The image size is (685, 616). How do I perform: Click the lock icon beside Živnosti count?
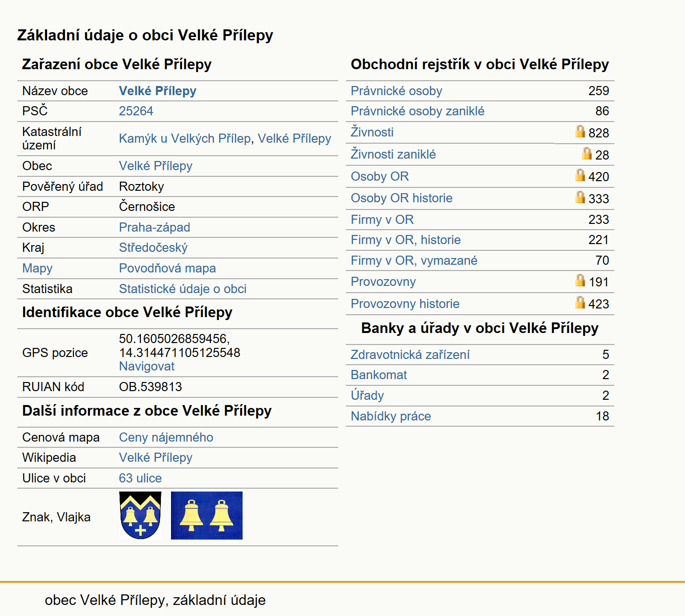(x=580, y=131)
